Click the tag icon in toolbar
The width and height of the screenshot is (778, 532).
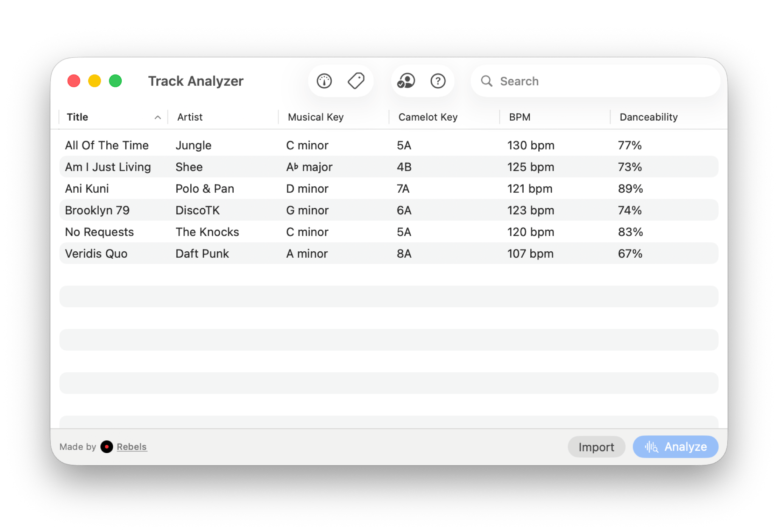tap(356, 81)
